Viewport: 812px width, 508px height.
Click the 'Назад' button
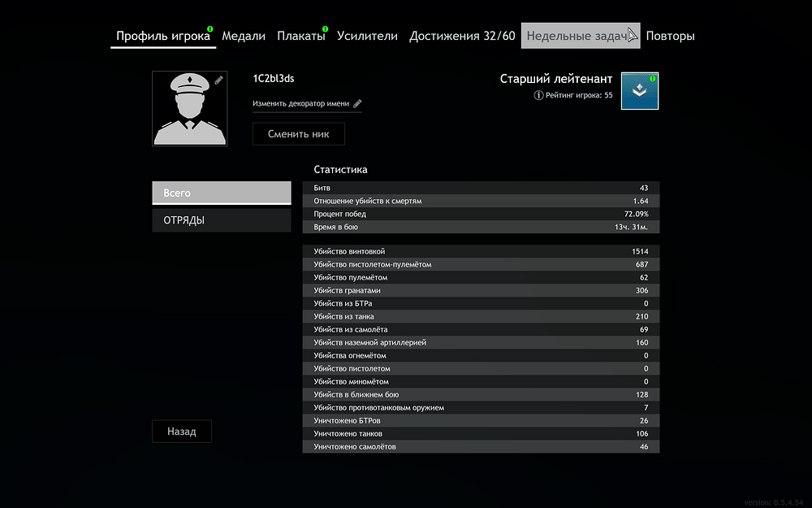181,431
